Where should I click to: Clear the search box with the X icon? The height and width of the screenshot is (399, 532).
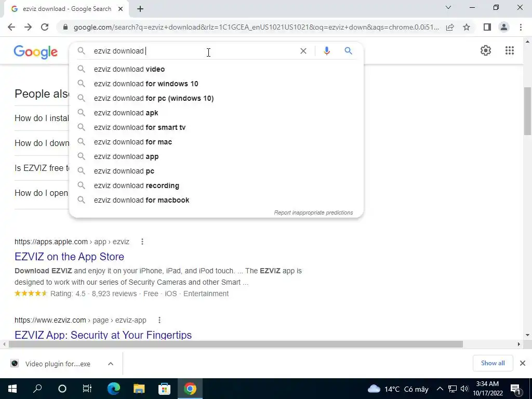[303, 51]
